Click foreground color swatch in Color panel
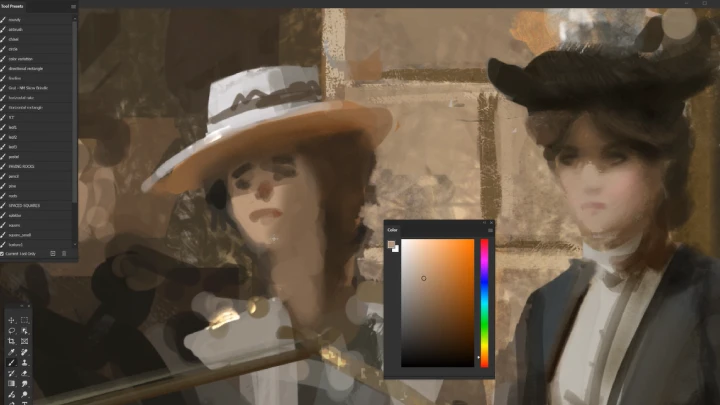720x405 pixels. (x=391, y=244)
